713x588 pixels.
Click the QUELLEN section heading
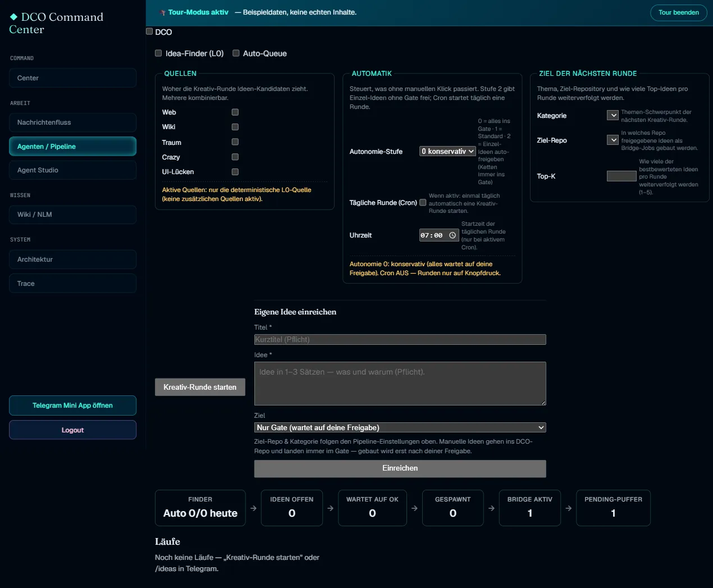click(180, 74)
